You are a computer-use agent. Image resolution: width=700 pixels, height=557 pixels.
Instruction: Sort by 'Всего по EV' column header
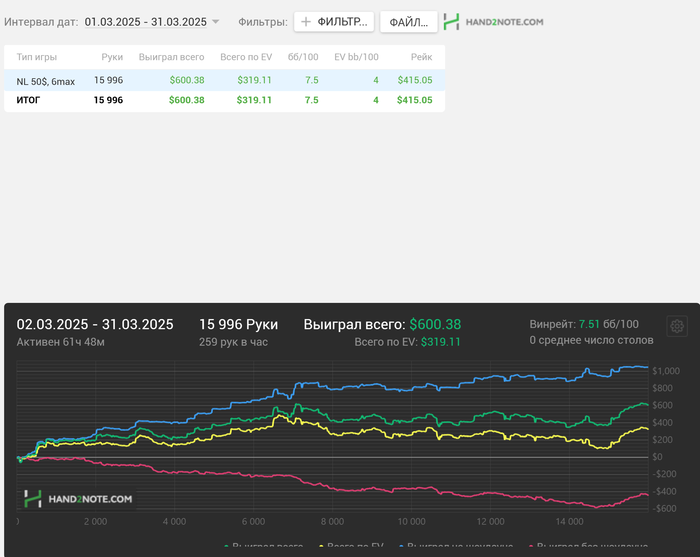pos(245,57)
